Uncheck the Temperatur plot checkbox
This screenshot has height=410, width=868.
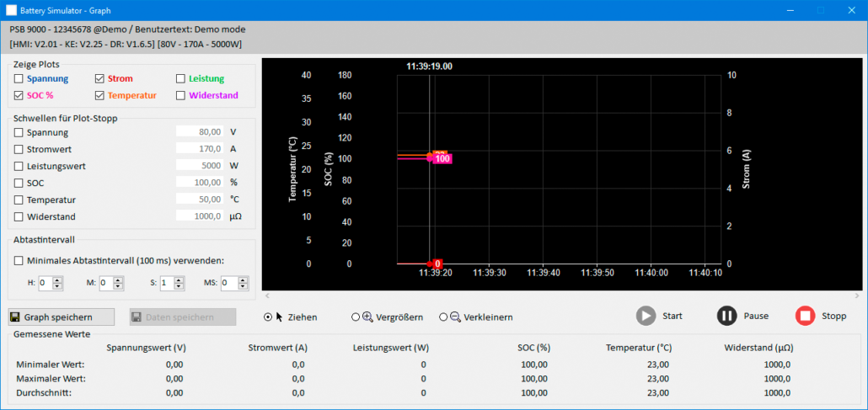pos(100,96)
